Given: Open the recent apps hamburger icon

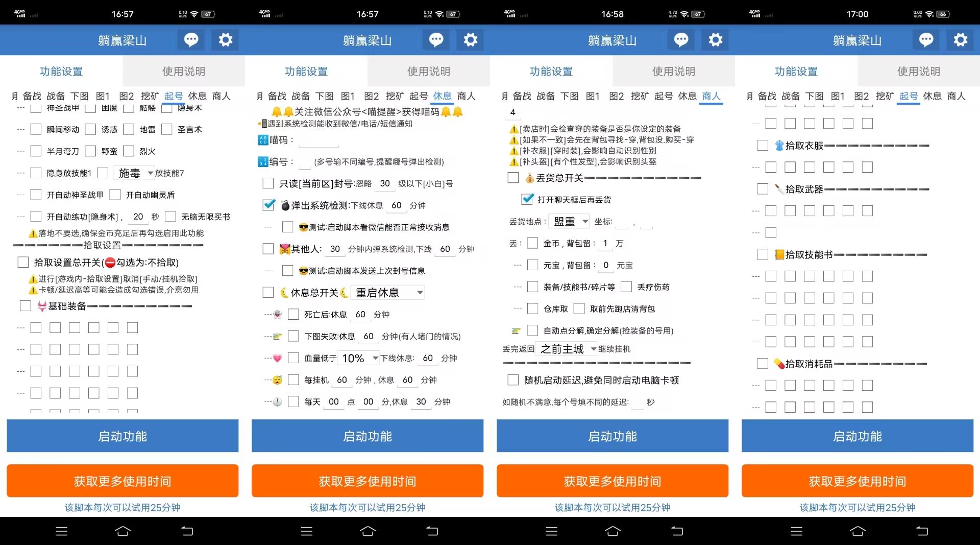Looking at the screenshot, I should 61,531.
